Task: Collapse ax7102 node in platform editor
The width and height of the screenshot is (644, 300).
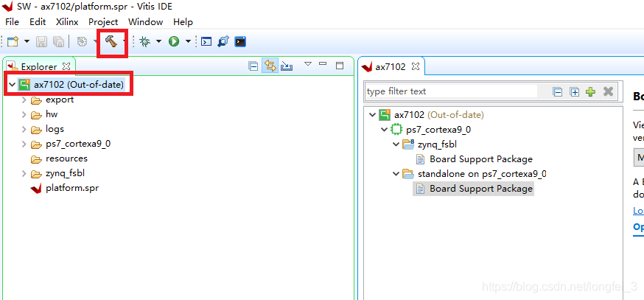Action: (373, 115)
